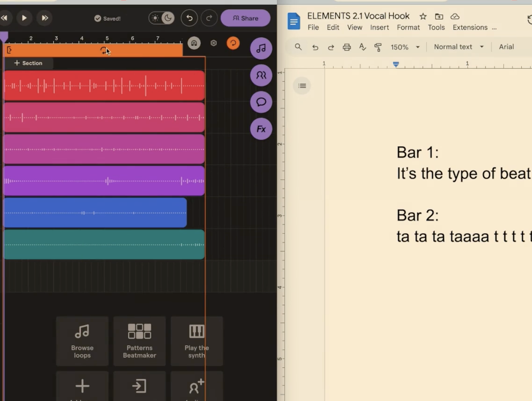This screenshot has width=532, height=401.
Task: Play the Soundtrap project
Action: tap(24, 18)
